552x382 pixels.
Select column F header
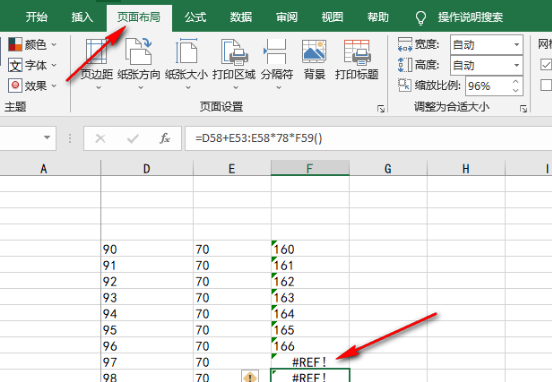point(310,168)
